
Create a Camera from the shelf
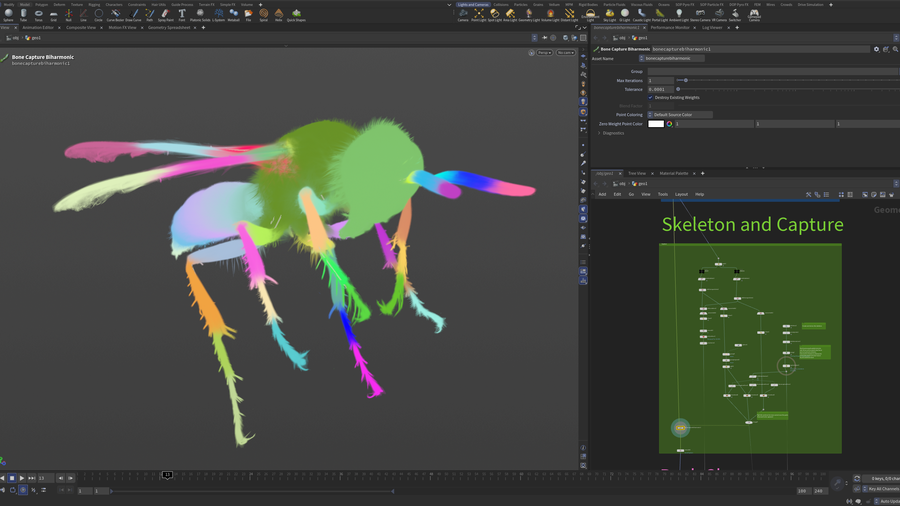coord(463,14)
